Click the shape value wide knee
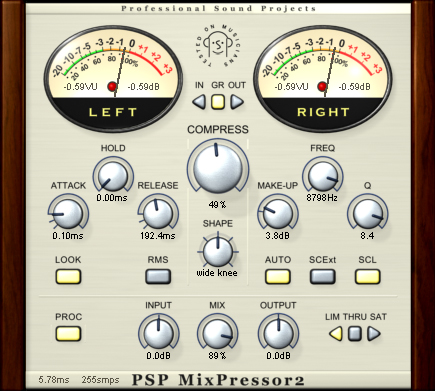This screenshot has height=391, width=435. pyautogui.click(x=217, y=273)
